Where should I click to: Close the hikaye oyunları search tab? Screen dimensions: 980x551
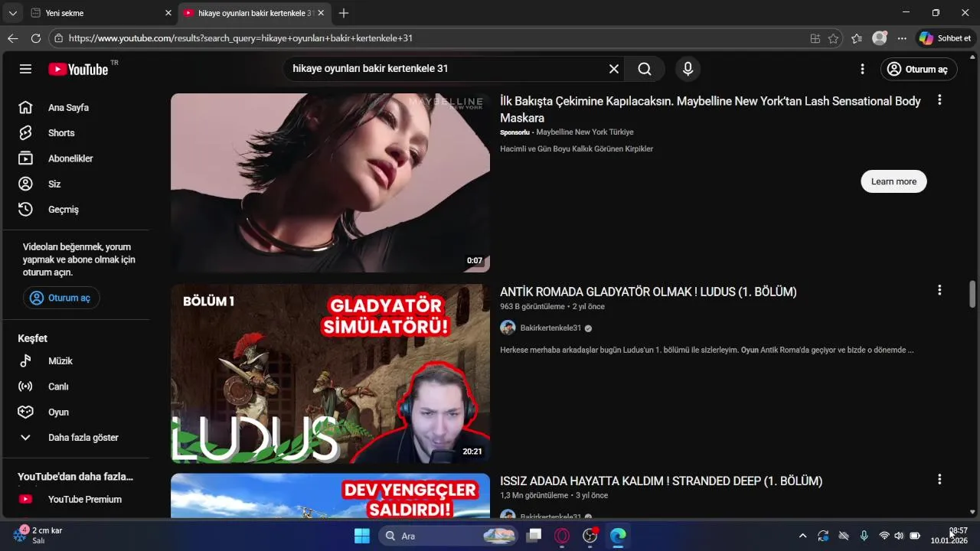pos(322,13)
